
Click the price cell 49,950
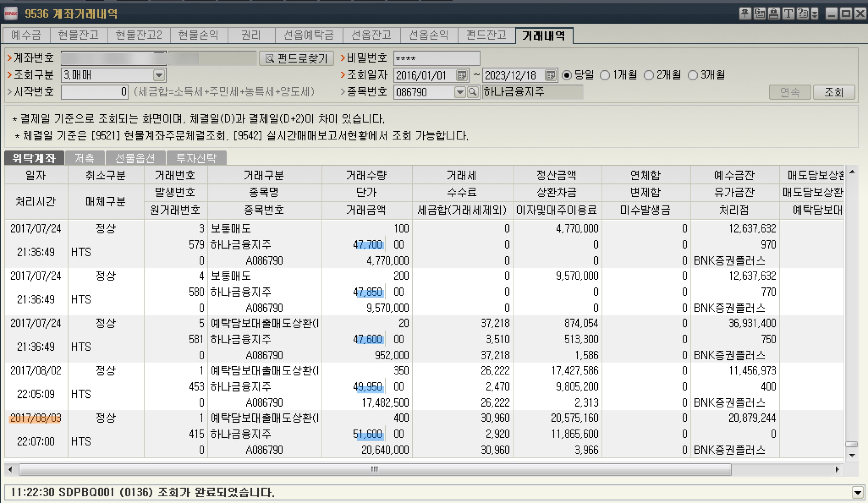(x=368, y=387)
